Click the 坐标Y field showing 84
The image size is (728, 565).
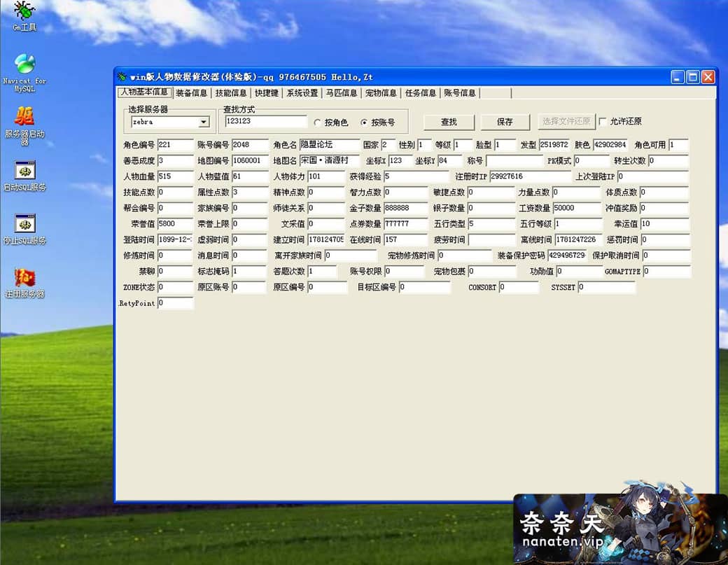[449, 160]
